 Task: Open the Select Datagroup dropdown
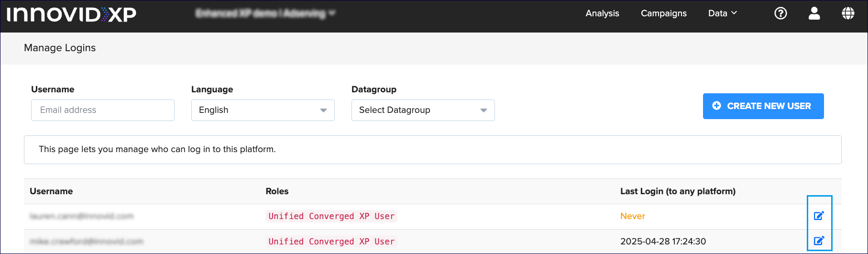423,110
